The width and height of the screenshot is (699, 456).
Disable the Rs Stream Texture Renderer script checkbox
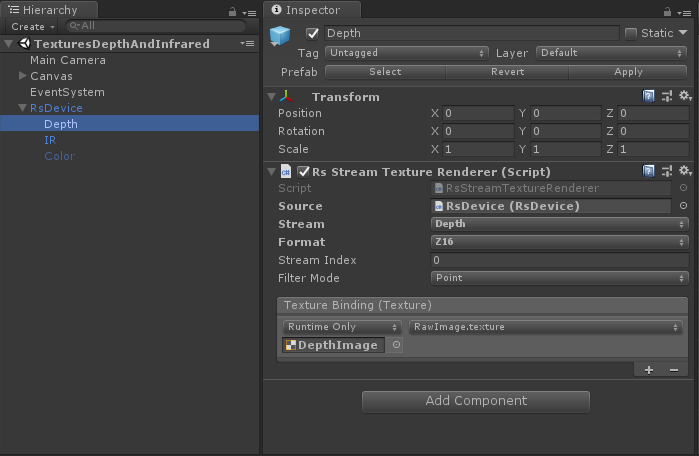click(x=303, y=172)
